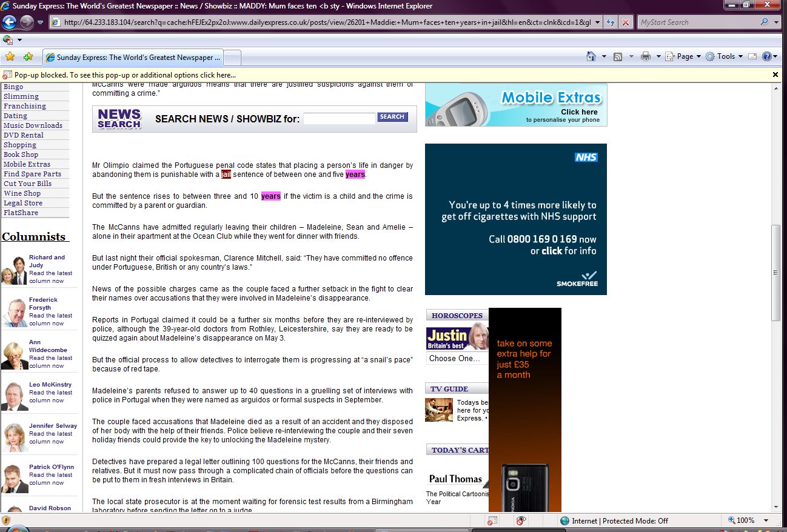Click the Print toolbar icon
The image size is (787, 532).
[x=646, y=56]
